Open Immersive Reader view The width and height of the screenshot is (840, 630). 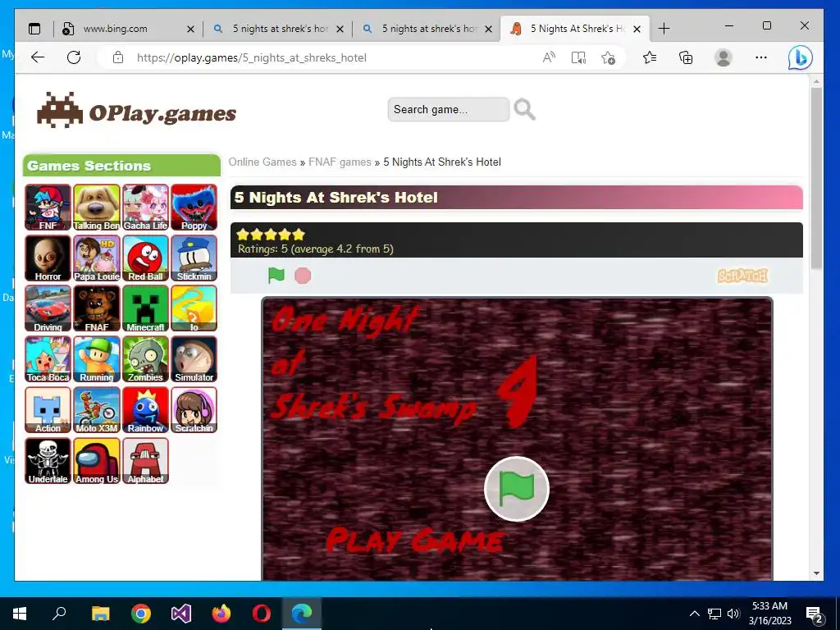click(x=578, y=57)
